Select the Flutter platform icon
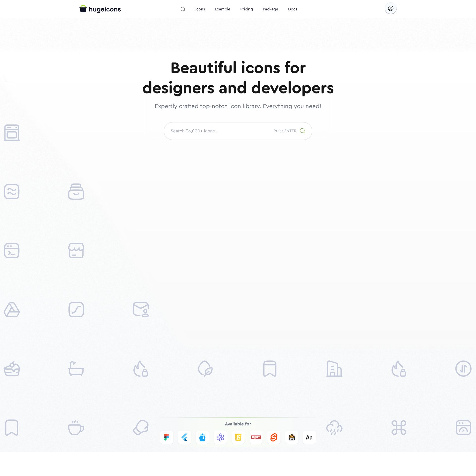 184,437
